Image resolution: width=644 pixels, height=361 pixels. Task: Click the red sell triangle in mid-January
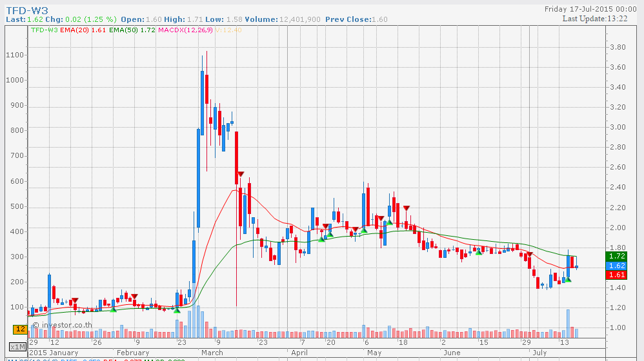(x=75, y=300)
